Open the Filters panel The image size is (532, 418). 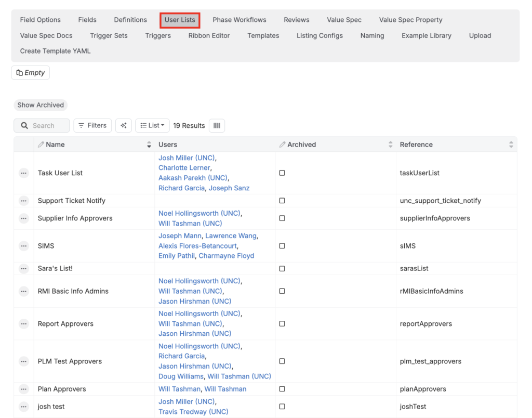click(x=92, y=126)
